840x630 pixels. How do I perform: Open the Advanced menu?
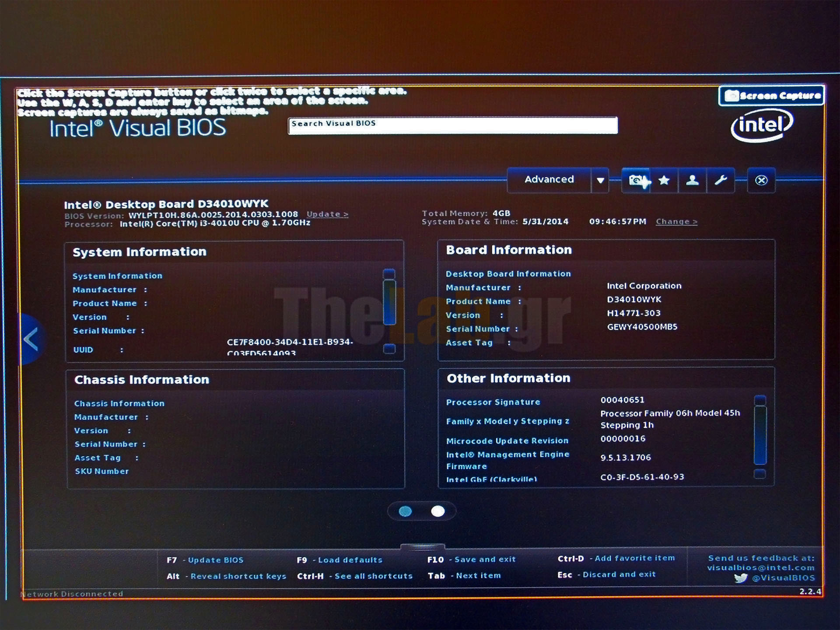click(x=549, y=179)
